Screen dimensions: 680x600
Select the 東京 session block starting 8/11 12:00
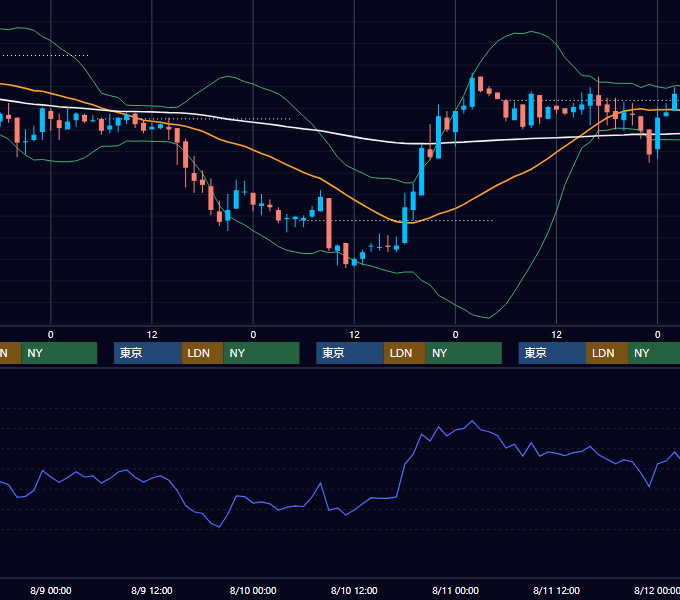(552, 353)
